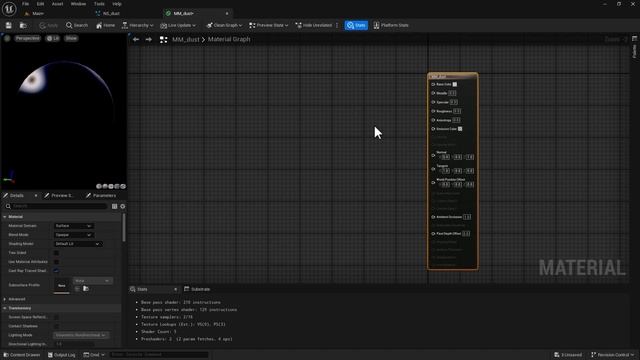Open the Perspective view dropdown

tap(28, 38)
